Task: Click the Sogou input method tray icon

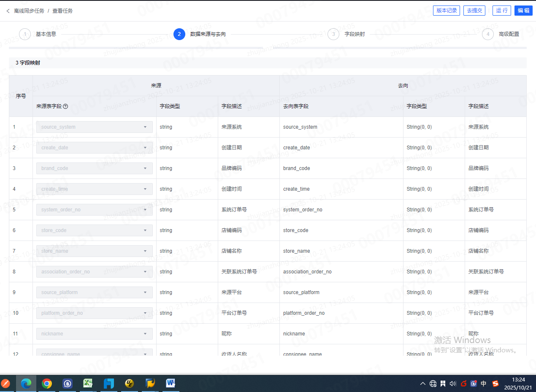Action: [x=495, y=384]
